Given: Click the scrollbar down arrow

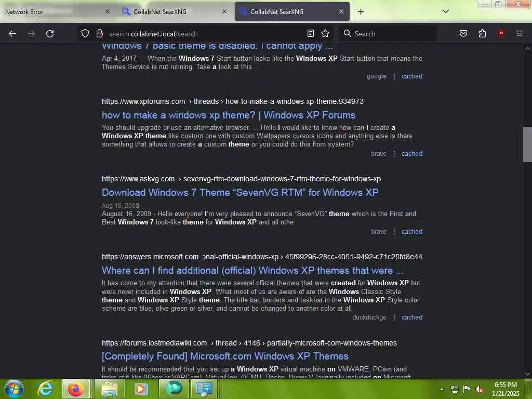Looking at the screenshot, I should point(527,374).
